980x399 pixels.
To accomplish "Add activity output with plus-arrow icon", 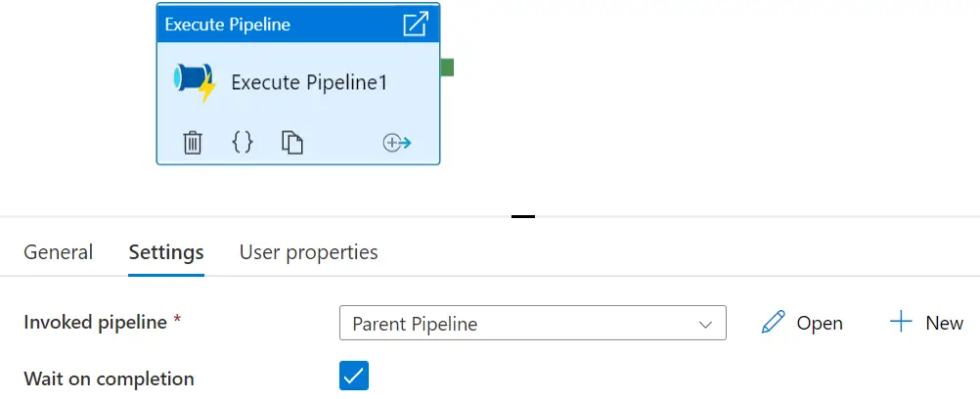I will tap(397, 143).
